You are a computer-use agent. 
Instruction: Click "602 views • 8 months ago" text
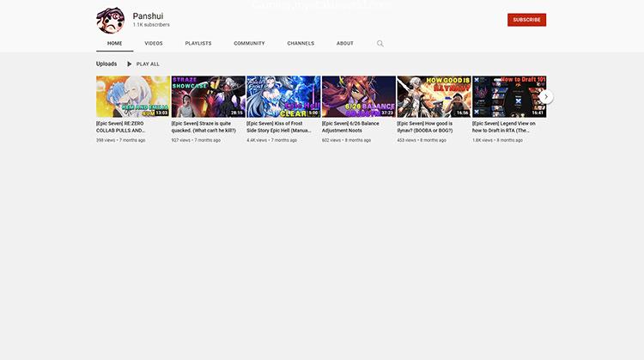[x=346, y=140]
